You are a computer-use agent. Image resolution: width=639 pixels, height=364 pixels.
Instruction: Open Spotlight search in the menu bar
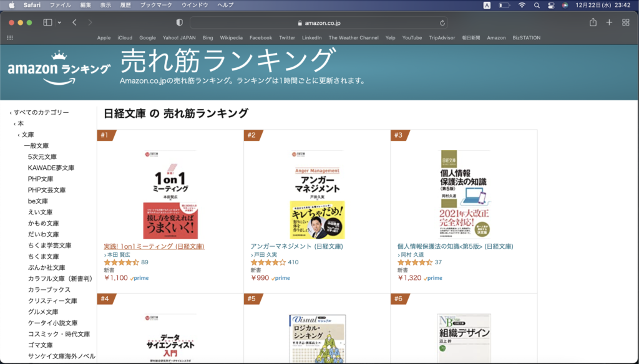coord(537,5)
